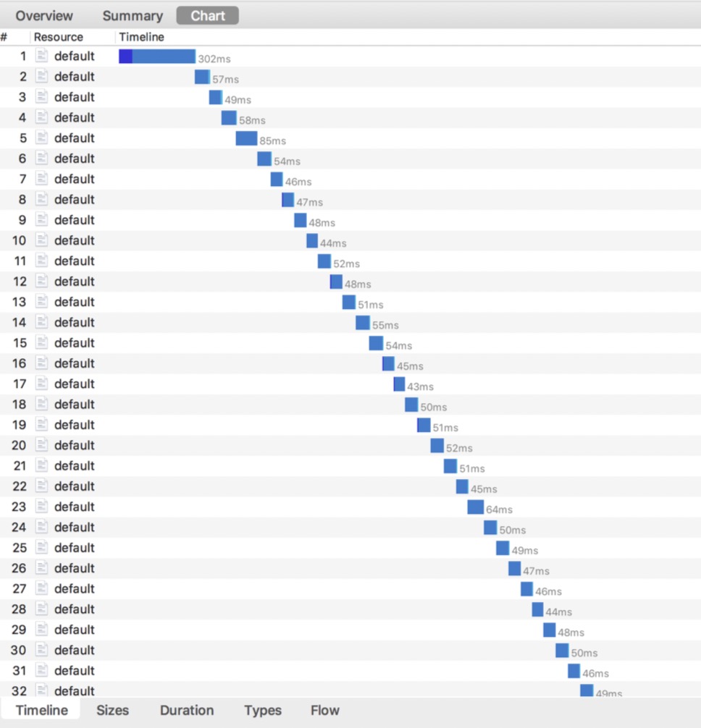Click the '54ms' label in row 6
Viewport: 701px width, 728px height.
(287, 161)
